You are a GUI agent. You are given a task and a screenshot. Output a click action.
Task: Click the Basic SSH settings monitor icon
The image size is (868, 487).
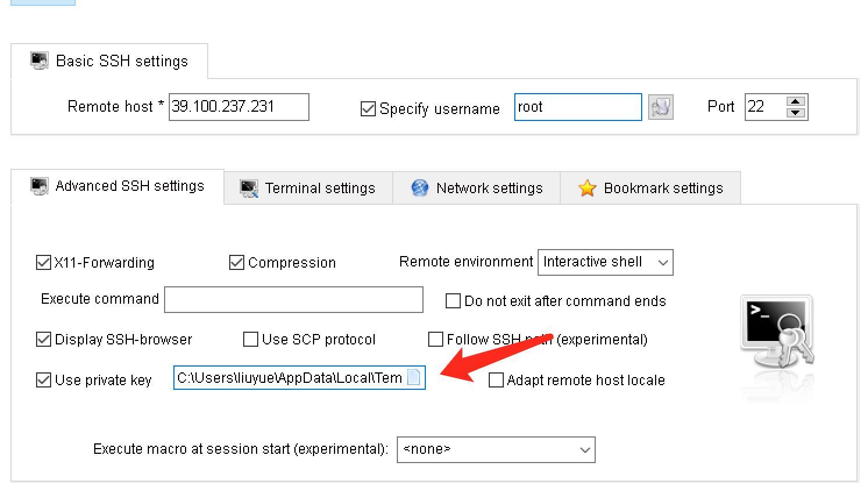40,61
